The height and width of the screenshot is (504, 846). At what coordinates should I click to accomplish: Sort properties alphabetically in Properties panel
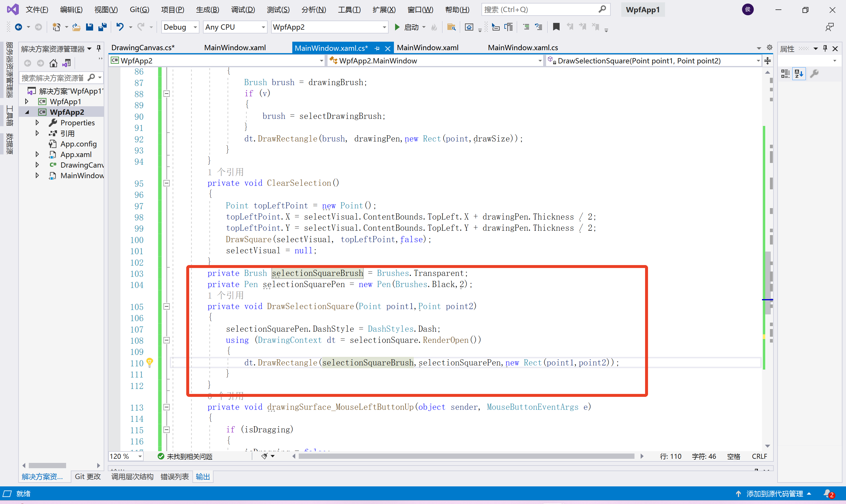(799, 73)
